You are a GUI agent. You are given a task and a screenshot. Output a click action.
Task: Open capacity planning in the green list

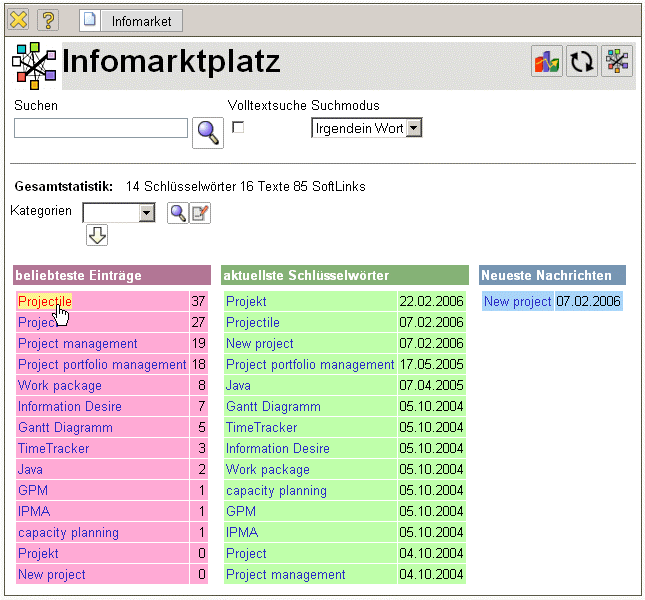[276, 490]
